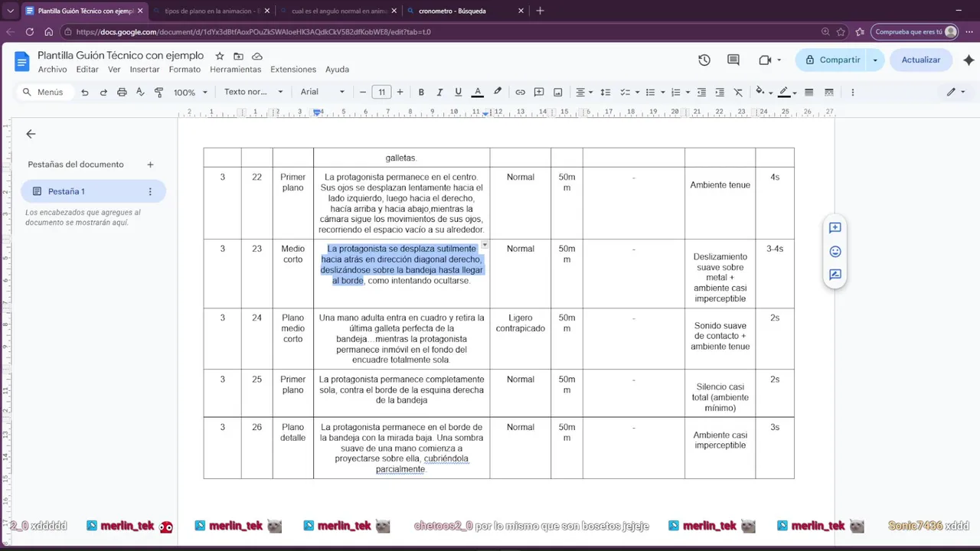The width and height of the screenshot is (980, 551).
Task: Undo the last action
Action: tap(84, 92)
